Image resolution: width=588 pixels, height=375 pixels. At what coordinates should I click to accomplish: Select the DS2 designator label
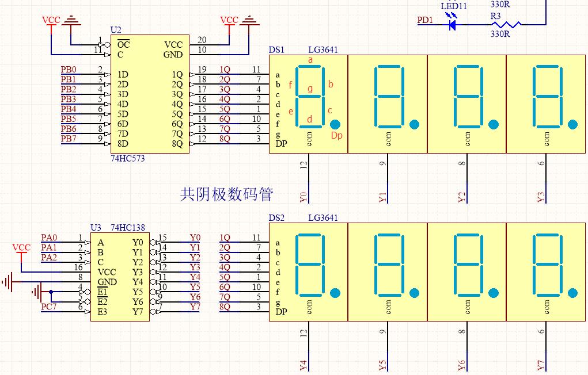(x=277, y=218)
